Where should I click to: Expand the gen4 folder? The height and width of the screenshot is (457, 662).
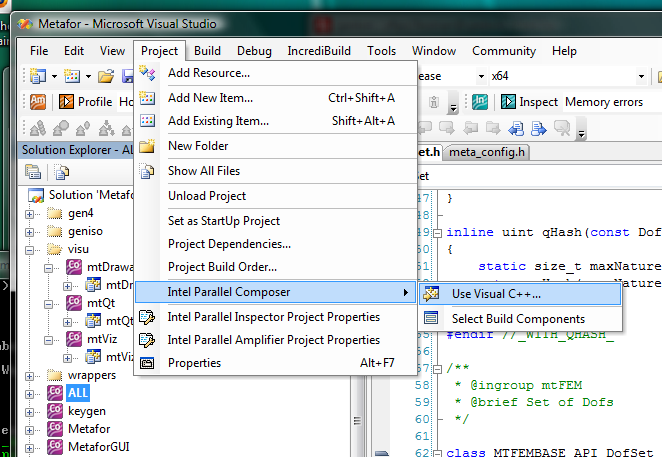[29, 214]
